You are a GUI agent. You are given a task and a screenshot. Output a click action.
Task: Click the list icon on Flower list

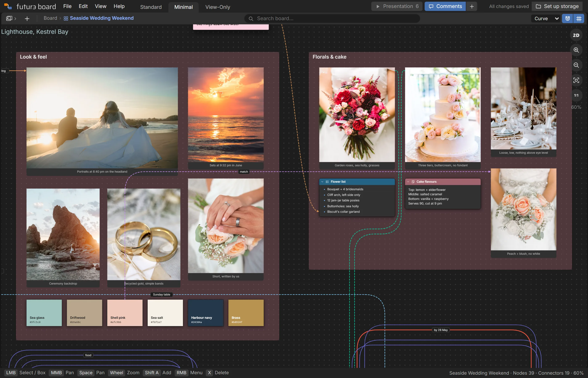pos(327,182)
